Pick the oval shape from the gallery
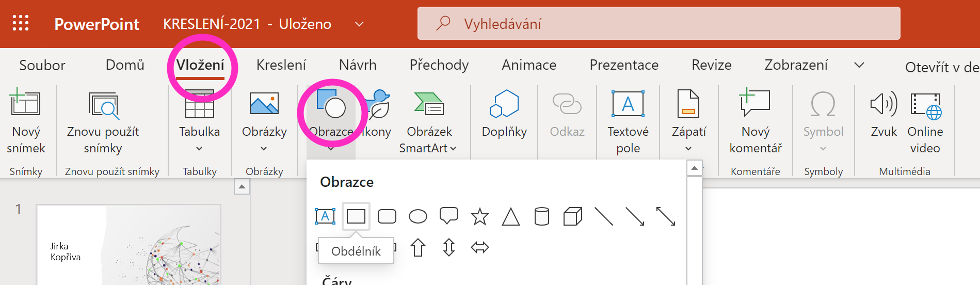The image size is (980, 285). tap(417, 216)
